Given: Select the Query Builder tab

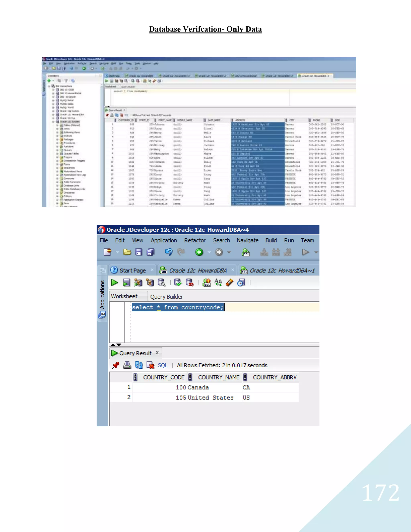Looking at the screenshot, I should 167,297.
